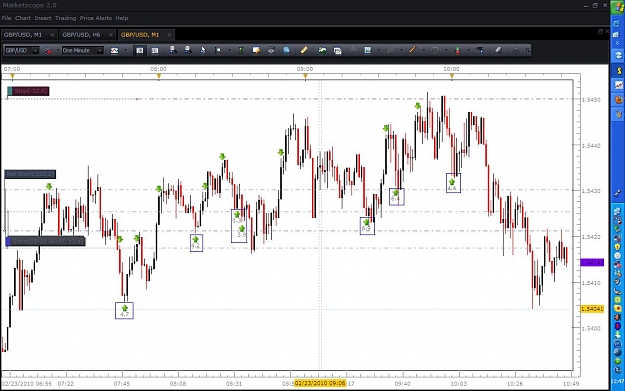Click the Stop(-32.8) order label
625x391 pixels.
[28, 91]
